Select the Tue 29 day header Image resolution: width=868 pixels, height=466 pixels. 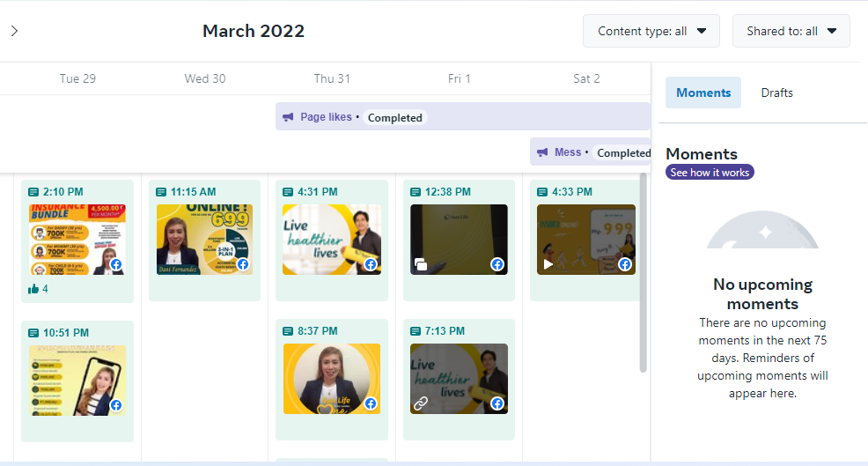coord(77,78)
